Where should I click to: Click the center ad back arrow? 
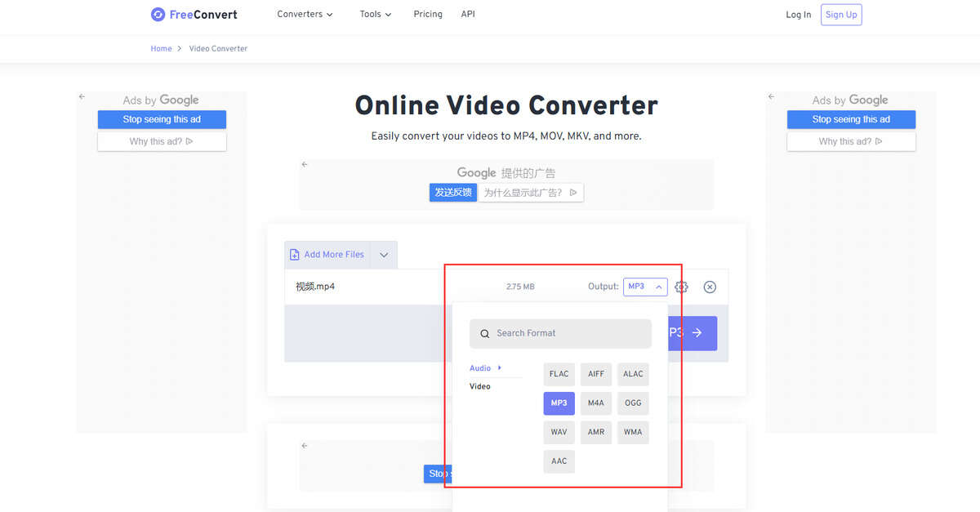[305, 164]
